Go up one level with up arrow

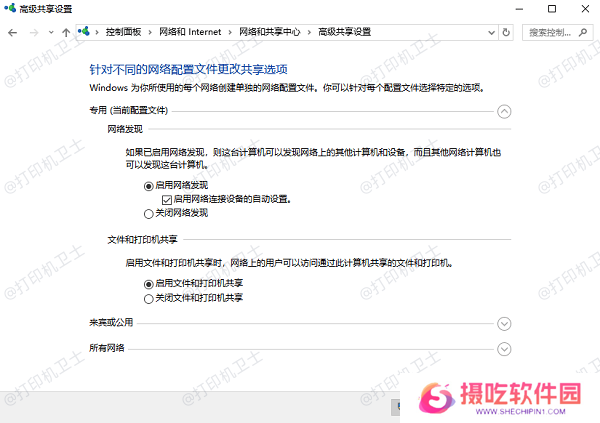[66, 32]
